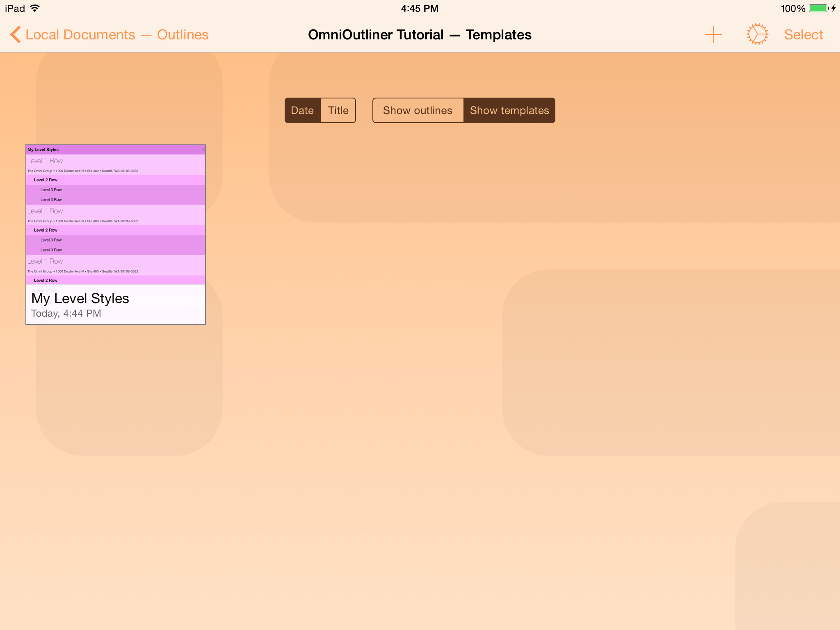
Task: Tap the Today, 4:44 PM date label
Action: (x=66, y=313)
